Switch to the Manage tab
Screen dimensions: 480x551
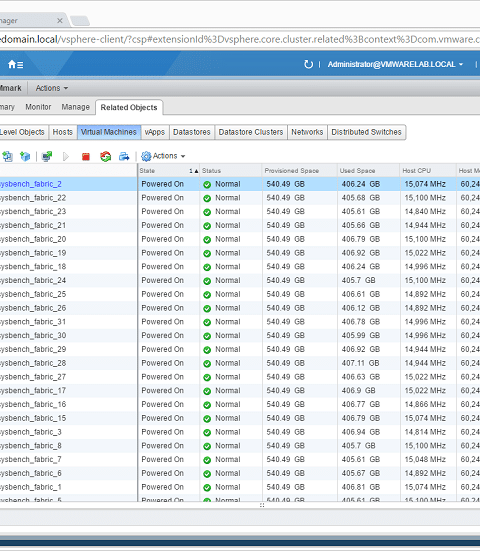click(x=76, y=107)
